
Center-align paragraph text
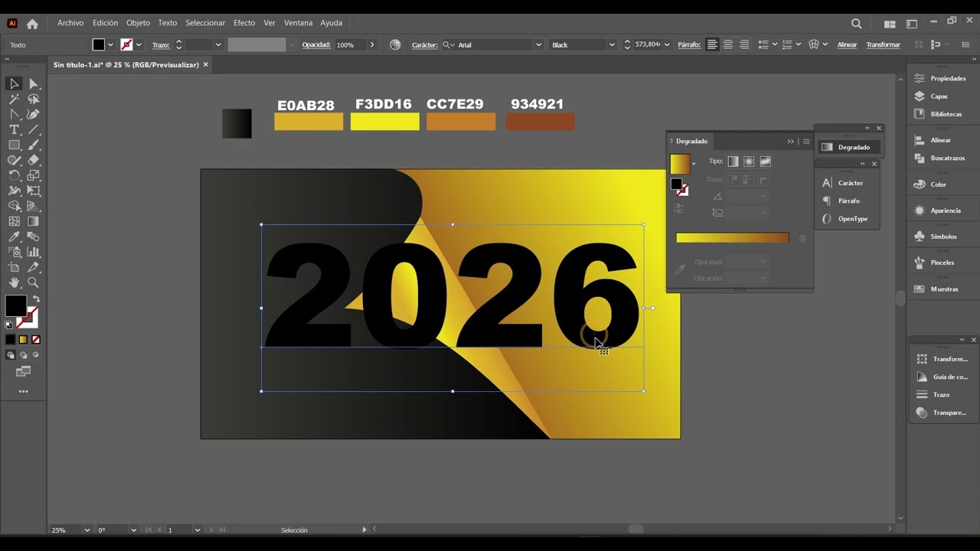tap(727, 44)
